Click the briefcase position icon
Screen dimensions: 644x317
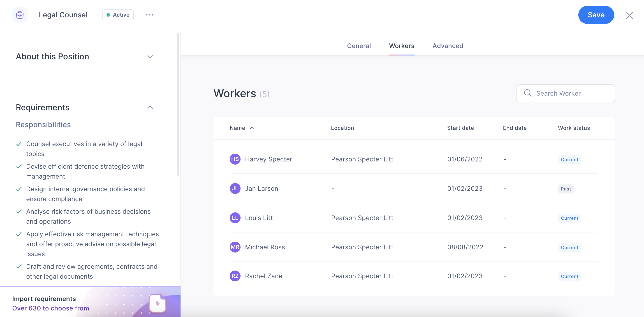20,15
